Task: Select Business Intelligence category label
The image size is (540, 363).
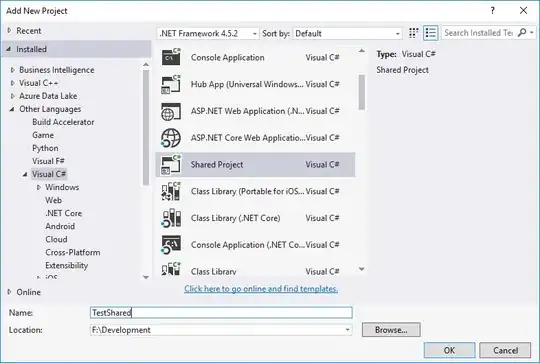Action: click(56, 70)
